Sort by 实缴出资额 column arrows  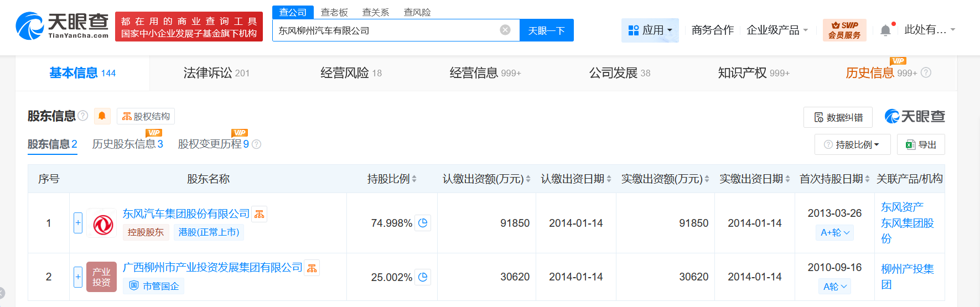click(707, 179)
